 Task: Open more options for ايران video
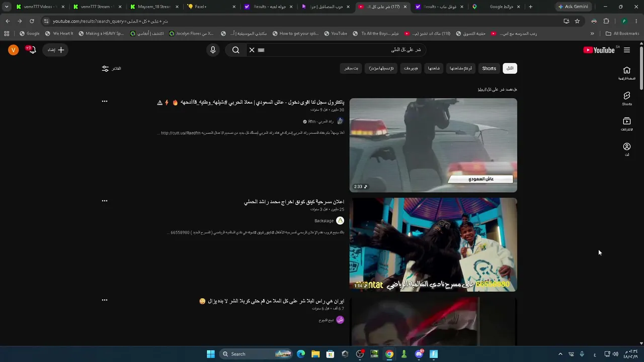coord(105,300)
